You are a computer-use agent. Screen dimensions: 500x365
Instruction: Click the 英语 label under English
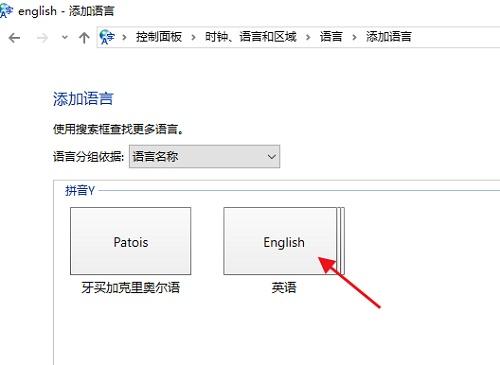pos(284,287)
